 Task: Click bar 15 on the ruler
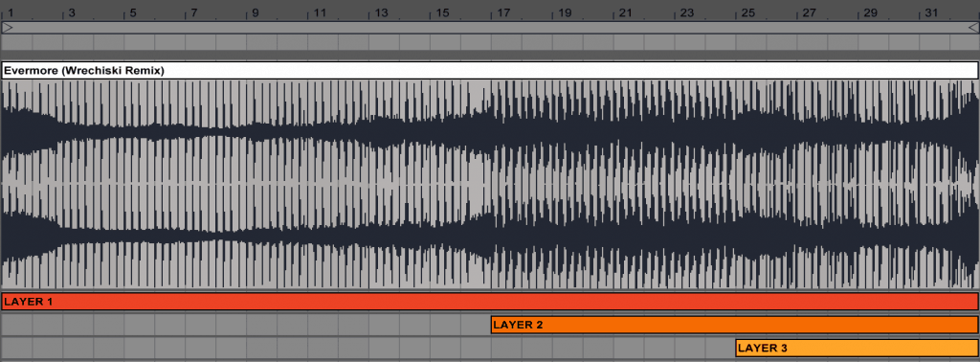pos(442,12)
